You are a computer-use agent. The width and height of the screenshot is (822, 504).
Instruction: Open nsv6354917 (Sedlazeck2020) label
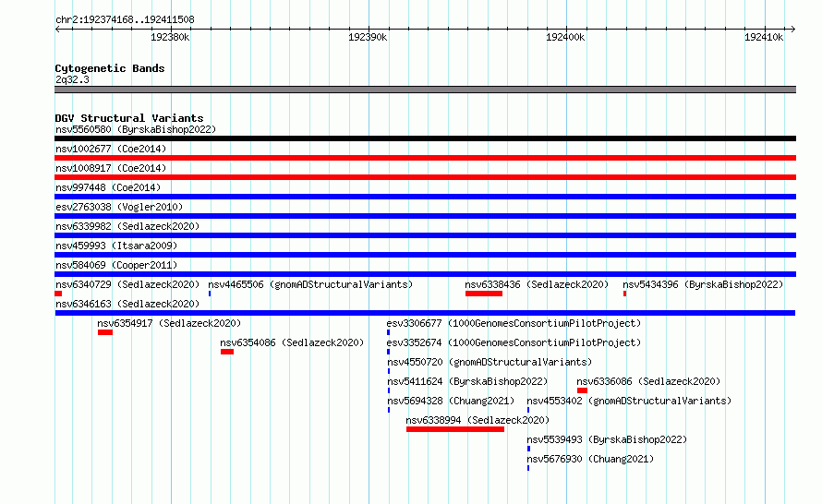coord(169,323)
